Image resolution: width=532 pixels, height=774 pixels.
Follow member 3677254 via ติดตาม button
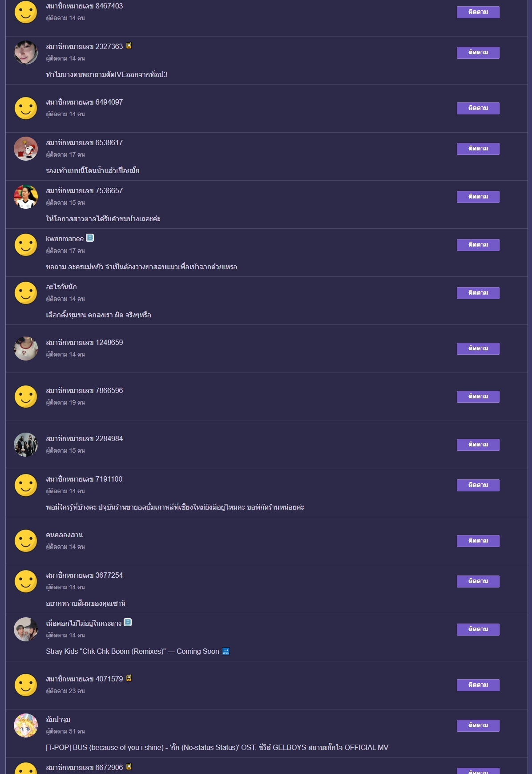click(x=478, y=581)
